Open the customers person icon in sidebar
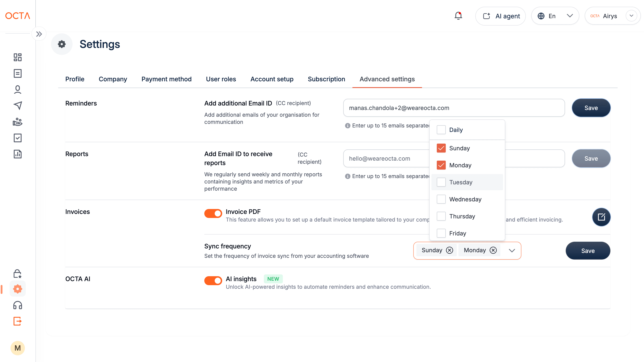 17,89
